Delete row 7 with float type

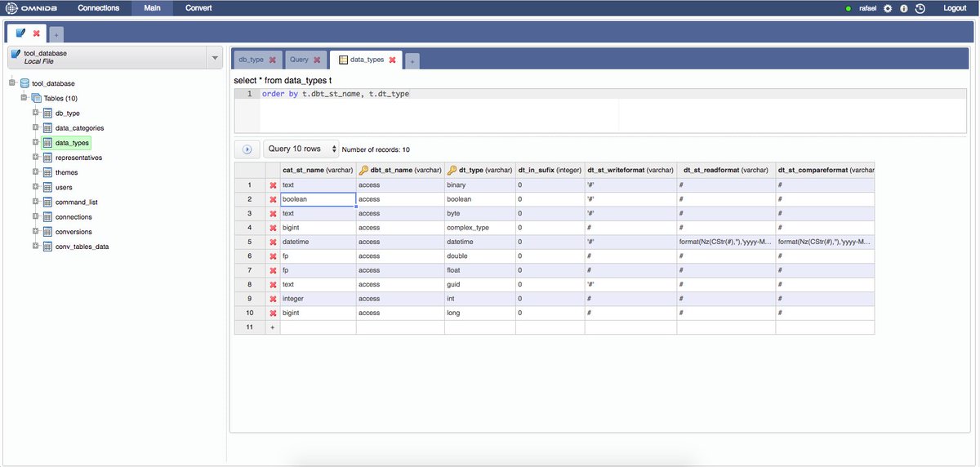point(273,270)
